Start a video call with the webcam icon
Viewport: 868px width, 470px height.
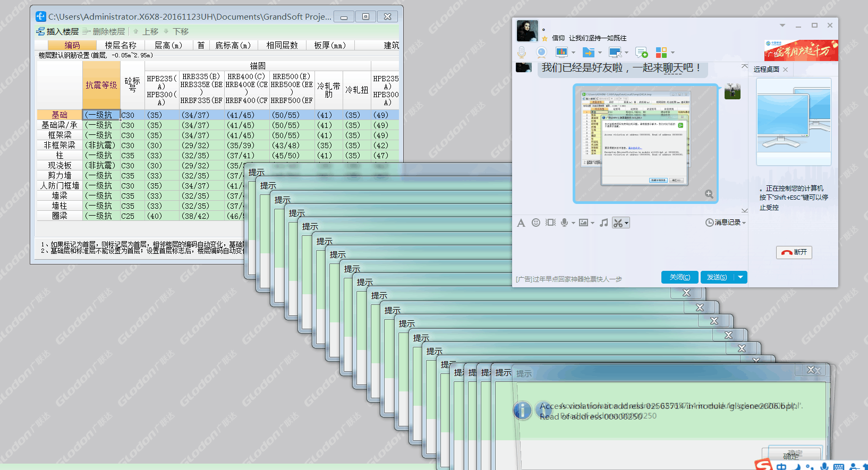(x=541, y=52)
